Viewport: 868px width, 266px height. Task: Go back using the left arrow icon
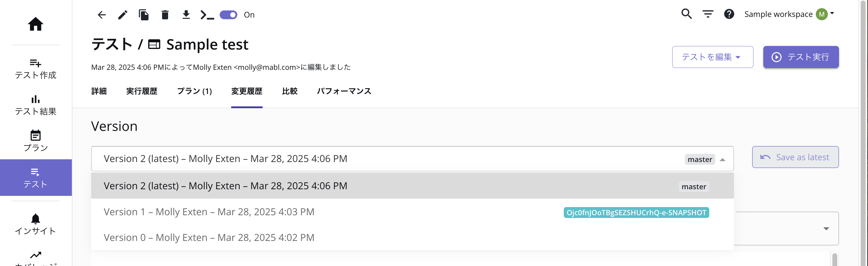click(102, 15)
